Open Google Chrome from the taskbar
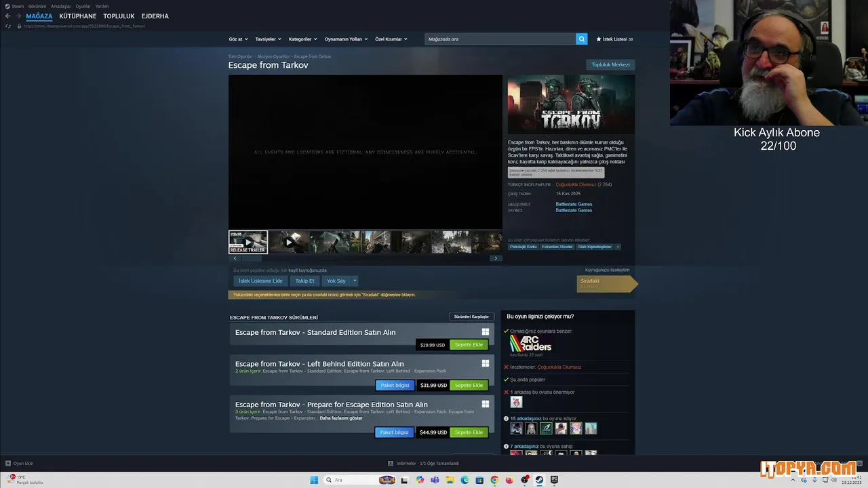This screenshot has width=868, height=488. coord(494,480)
